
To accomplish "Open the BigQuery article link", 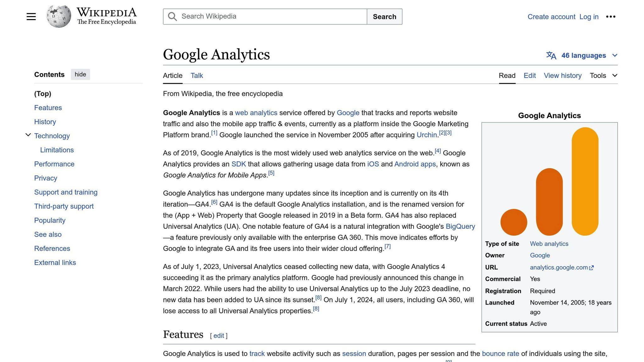I will click(x=460, y=227).
